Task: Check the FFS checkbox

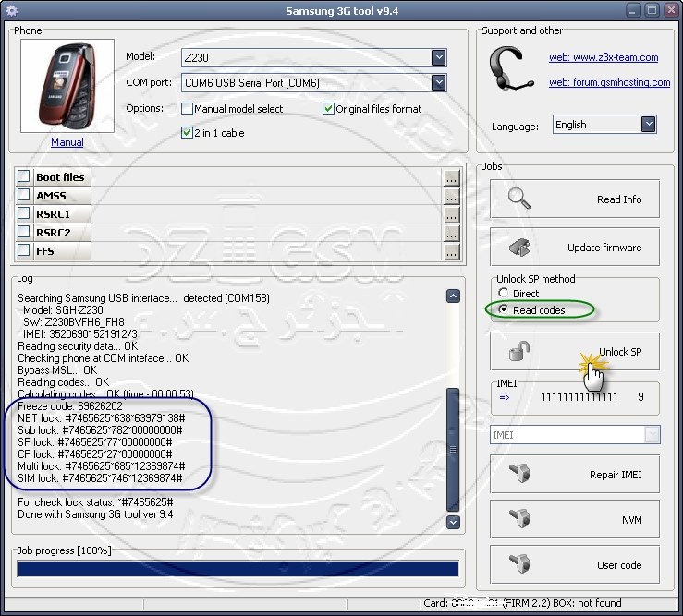Action: click(23, 250)
